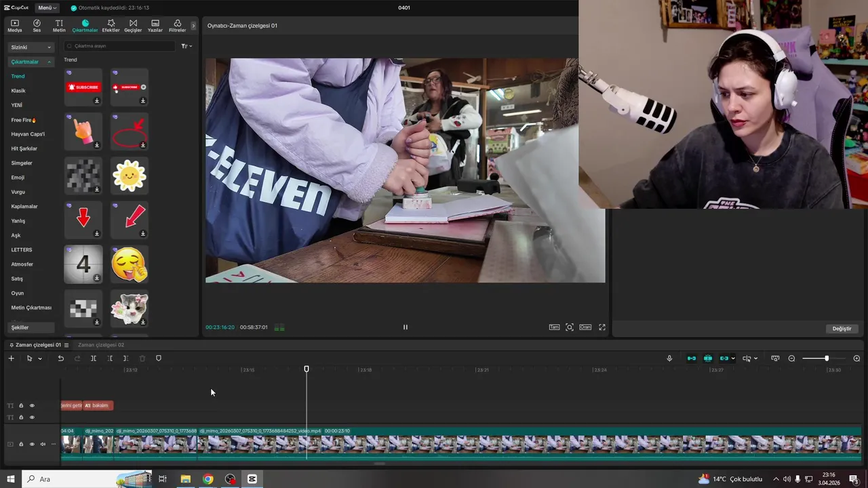The width and height of the screenshot is (868, 488).
Task: Expand the Sizinki section
Action: click(x=31, y=47)
